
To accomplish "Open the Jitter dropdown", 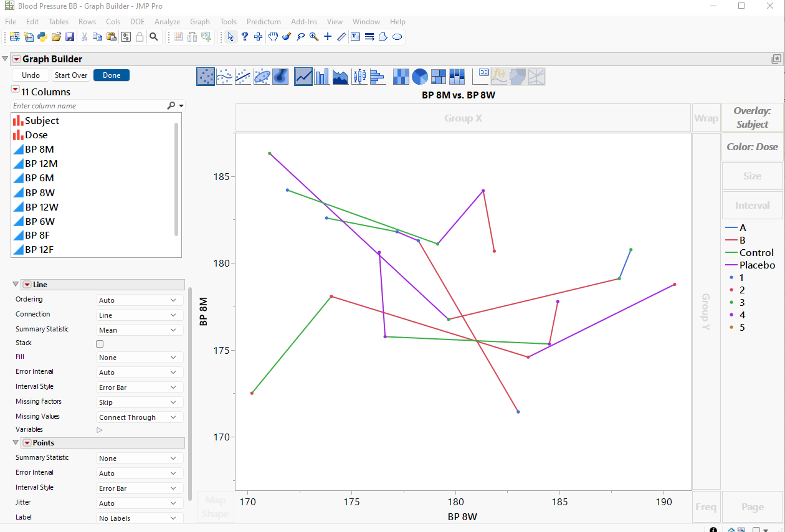I will coord(140,503).
